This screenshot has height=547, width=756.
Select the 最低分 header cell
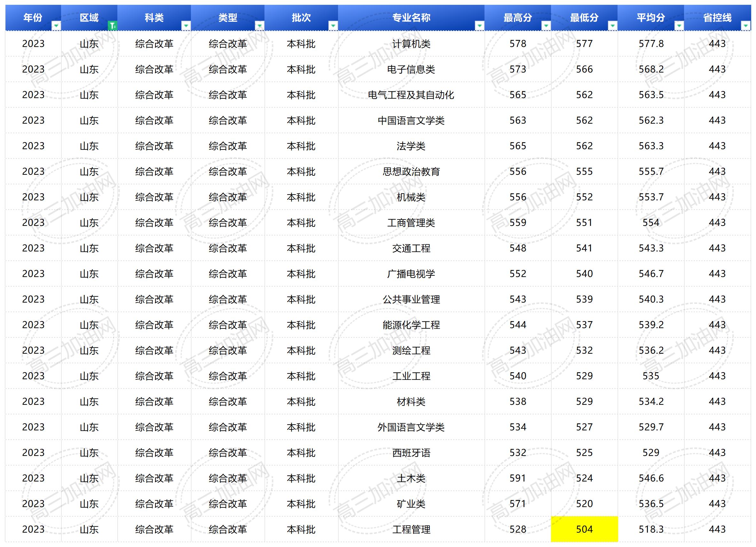point(584,18)
